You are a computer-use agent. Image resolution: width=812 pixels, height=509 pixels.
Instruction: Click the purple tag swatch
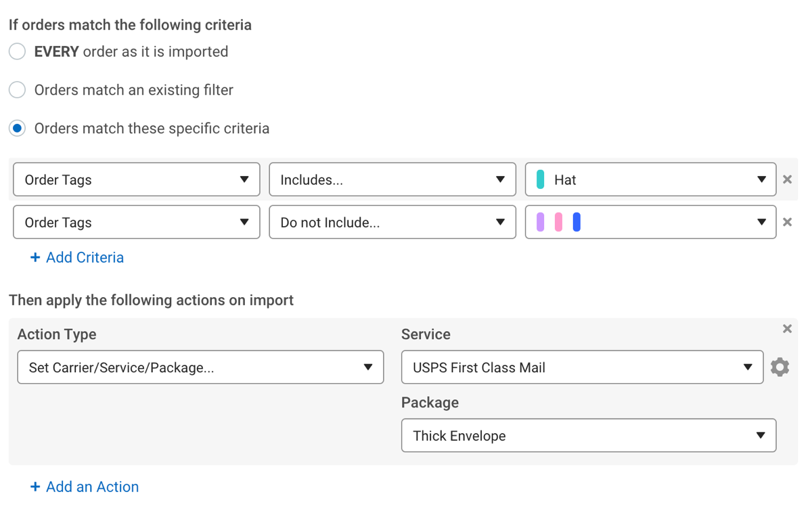539,221
